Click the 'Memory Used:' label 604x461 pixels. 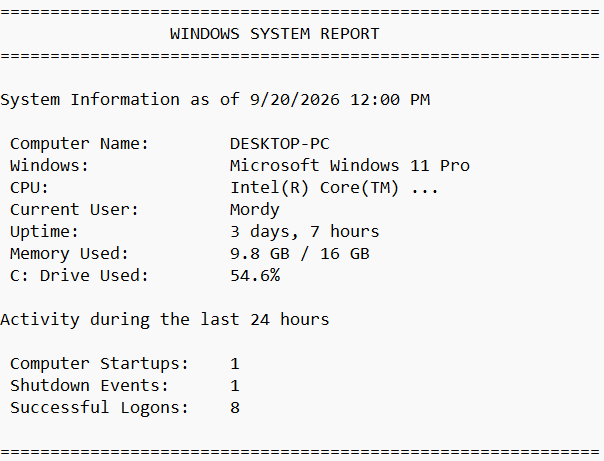click(69, 254)
